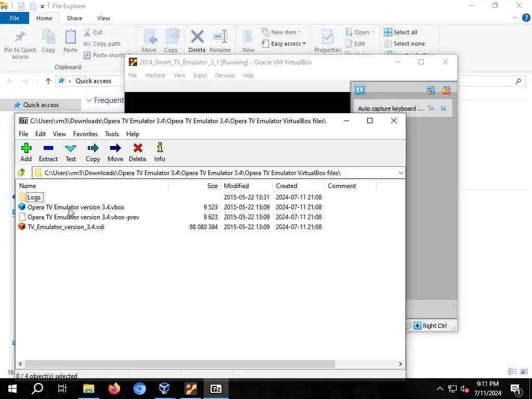Go up one folder level in 7-Zip
The width and height of the screenshot is (532, 399).
point(22,172)
